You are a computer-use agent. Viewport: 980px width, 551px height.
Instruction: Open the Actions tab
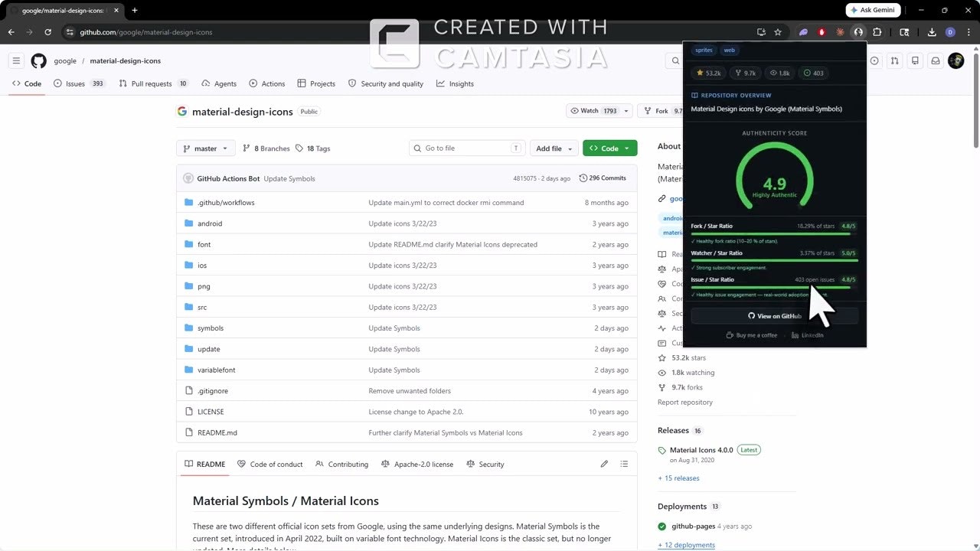tap(266, 83)
